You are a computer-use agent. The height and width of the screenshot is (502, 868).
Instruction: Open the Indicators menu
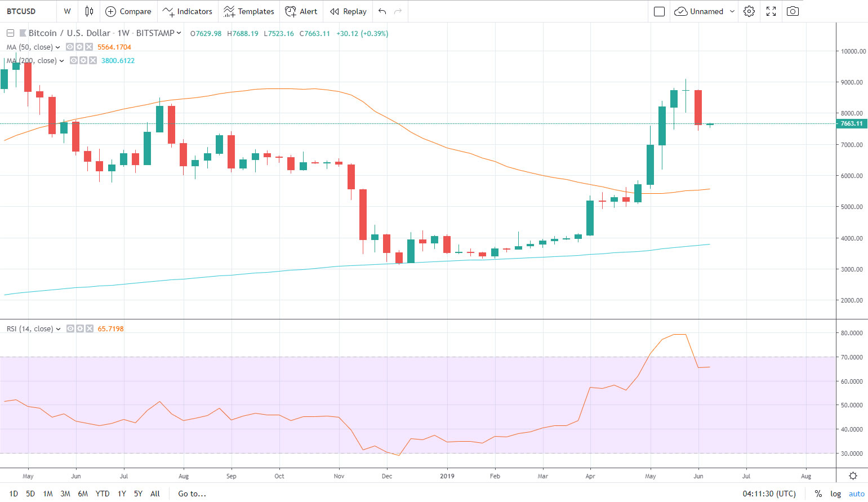(188, 11)
